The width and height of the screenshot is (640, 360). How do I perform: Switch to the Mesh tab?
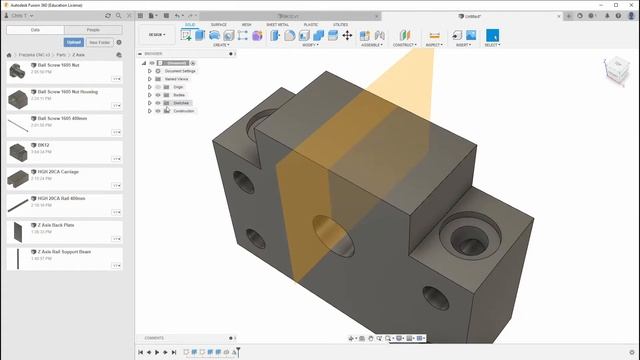click(246, 24)
